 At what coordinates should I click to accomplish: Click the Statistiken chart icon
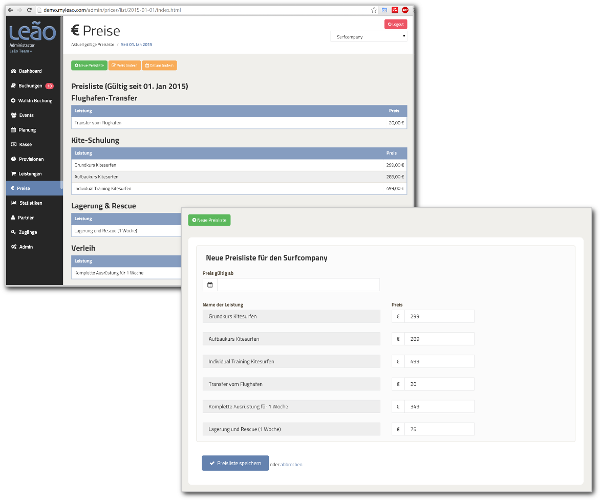[12, 202]
